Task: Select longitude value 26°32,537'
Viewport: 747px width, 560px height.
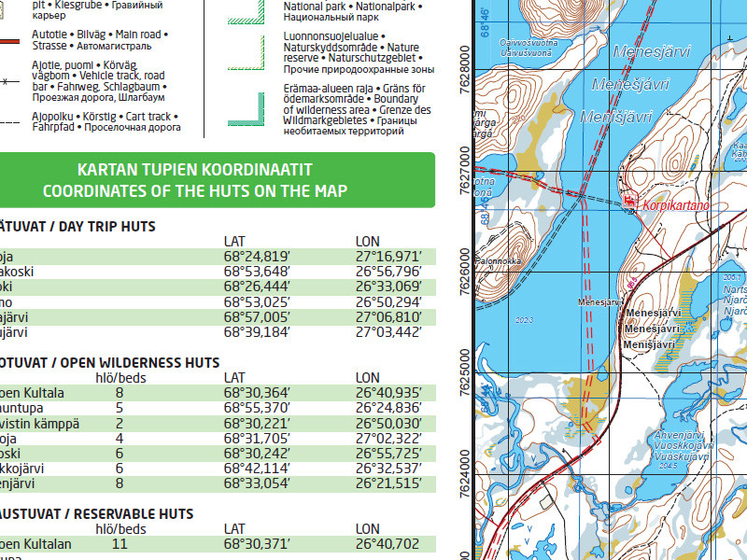Action: coord(388,469)
